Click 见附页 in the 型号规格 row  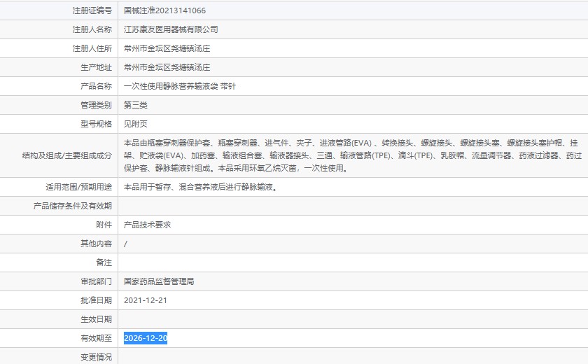(136, 124)
